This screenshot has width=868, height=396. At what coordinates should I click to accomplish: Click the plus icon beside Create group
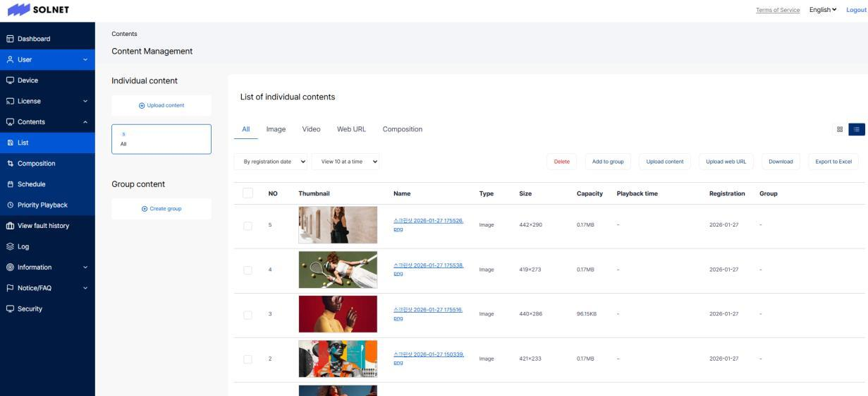tap(145, 209)
